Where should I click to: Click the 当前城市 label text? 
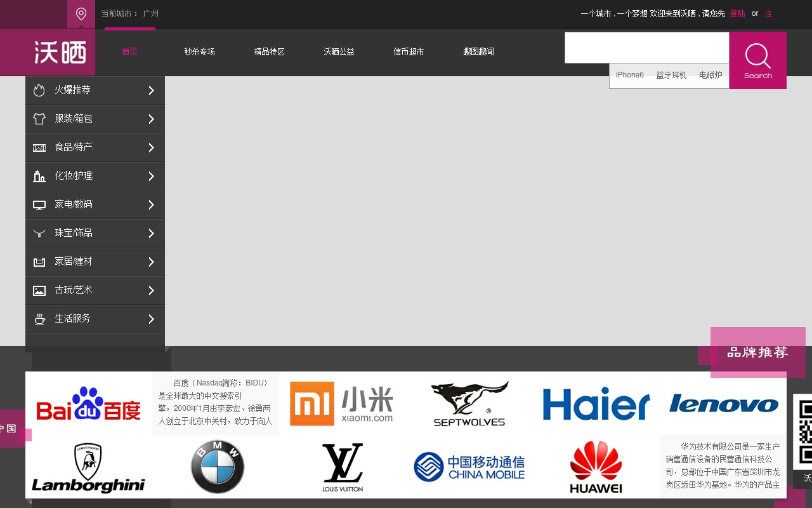coord(120,13)
